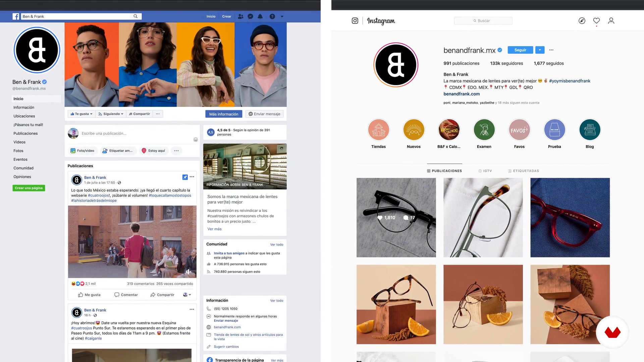Click Crear in Facebook top bar

pos(227,16)
